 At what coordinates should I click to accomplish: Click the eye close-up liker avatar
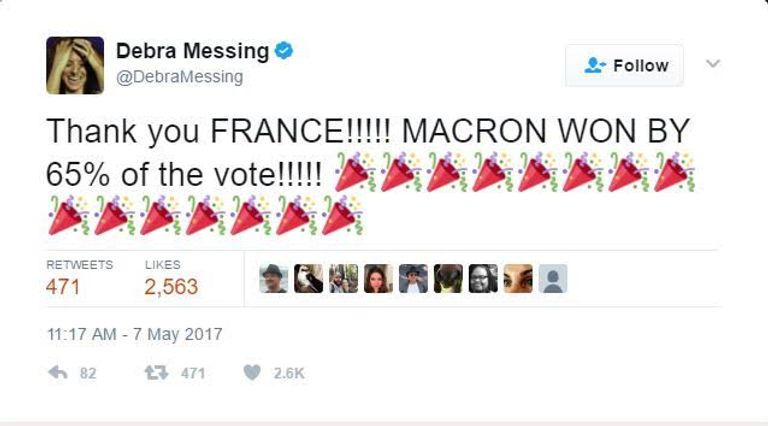518,279
